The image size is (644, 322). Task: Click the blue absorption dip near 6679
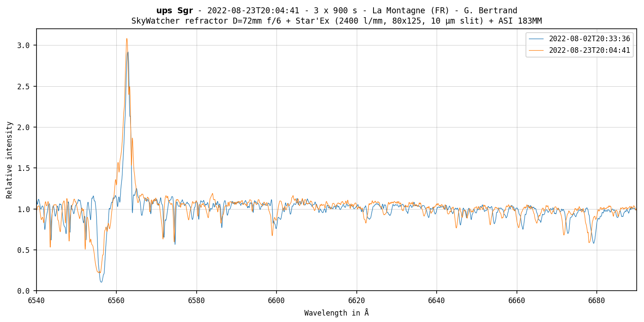click(x=594, y=243)
